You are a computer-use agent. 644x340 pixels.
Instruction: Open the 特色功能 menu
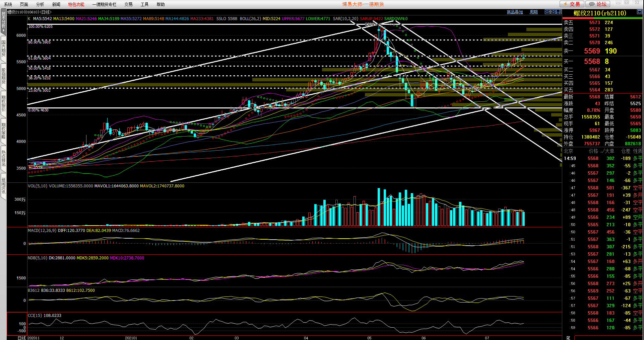[x=76, y=4]
